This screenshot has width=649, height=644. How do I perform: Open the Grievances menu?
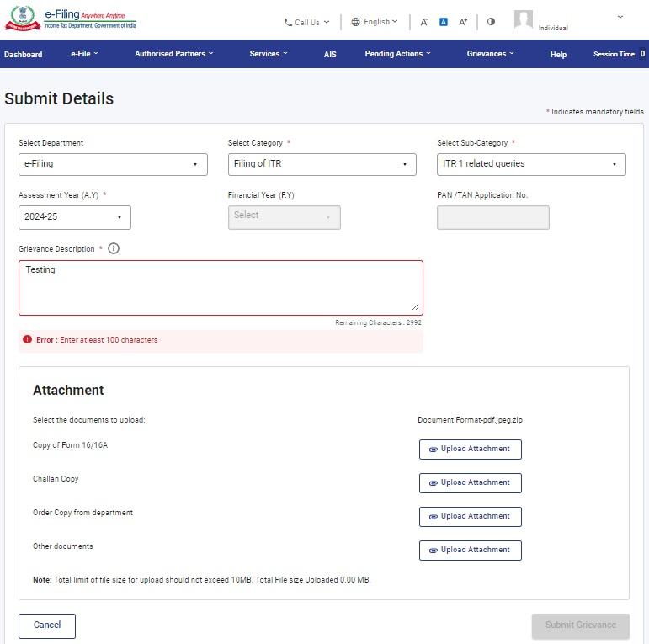pyautogui.click(x=490, y=54)
